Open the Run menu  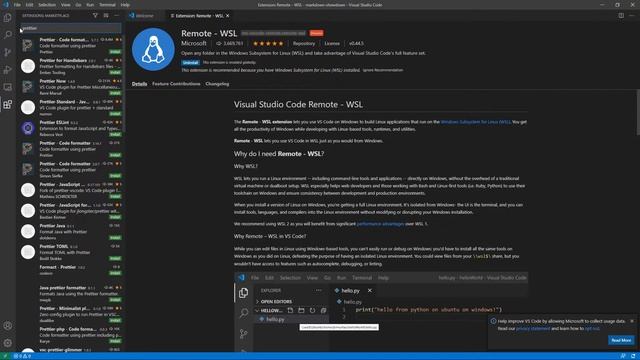tap(90, 5)
